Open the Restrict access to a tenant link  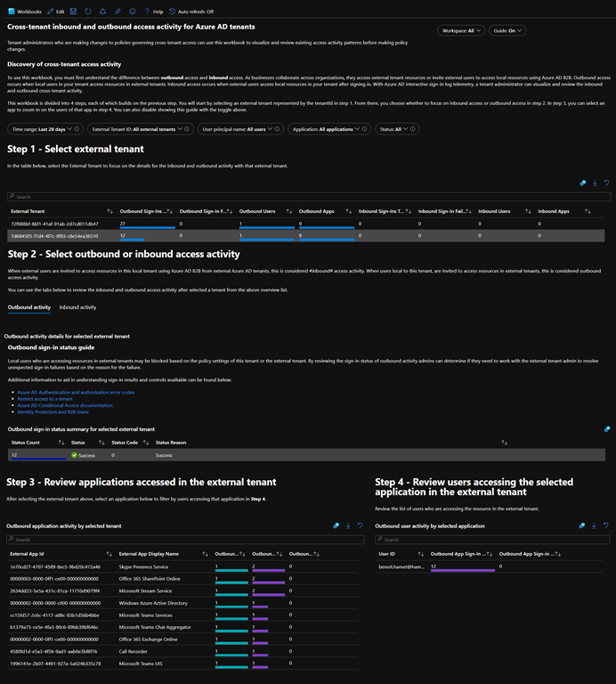pyautogui.click(x=45, y=398)
